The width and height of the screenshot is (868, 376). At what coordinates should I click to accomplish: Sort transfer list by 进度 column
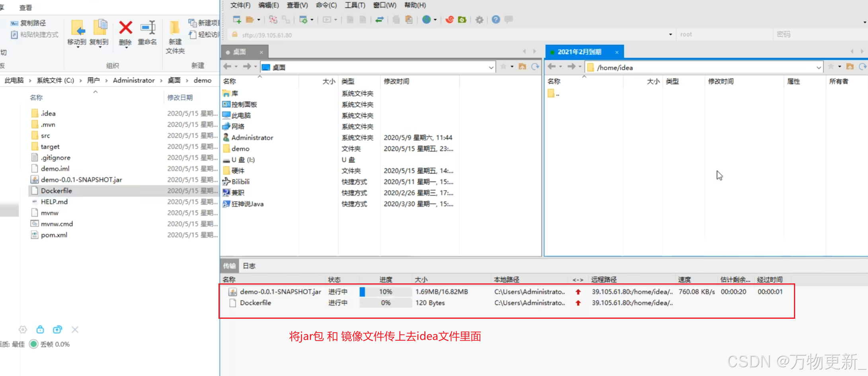386,279
